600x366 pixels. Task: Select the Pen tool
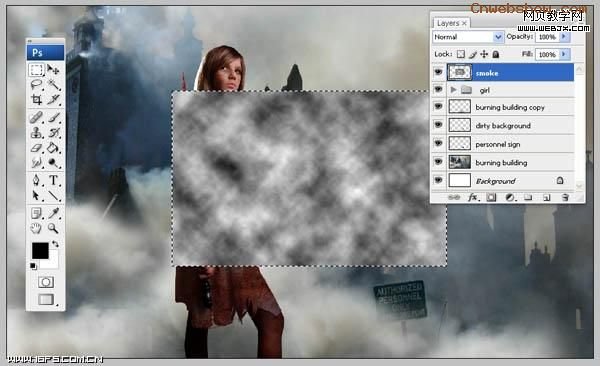coord(36,180)
